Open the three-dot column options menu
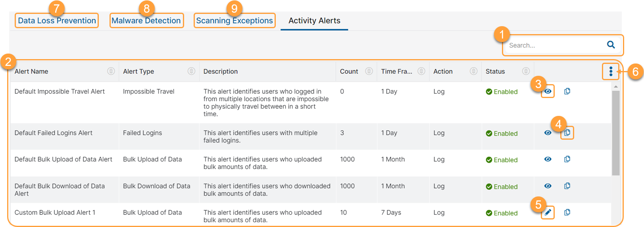The image size is (644, 227). tap(611, 71)
